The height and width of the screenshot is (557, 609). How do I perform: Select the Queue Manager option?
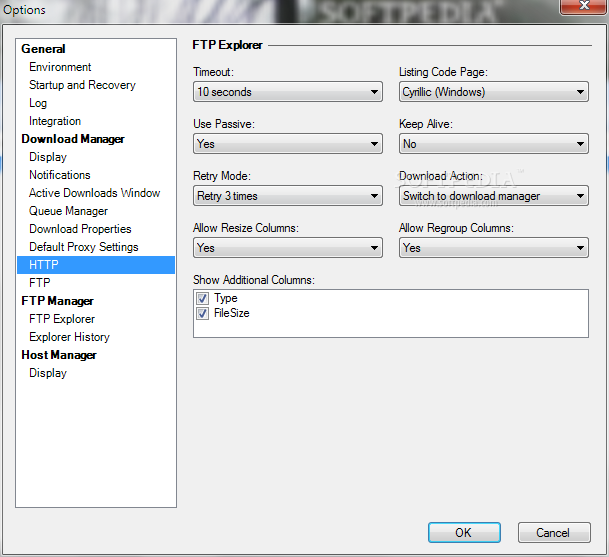68,211
